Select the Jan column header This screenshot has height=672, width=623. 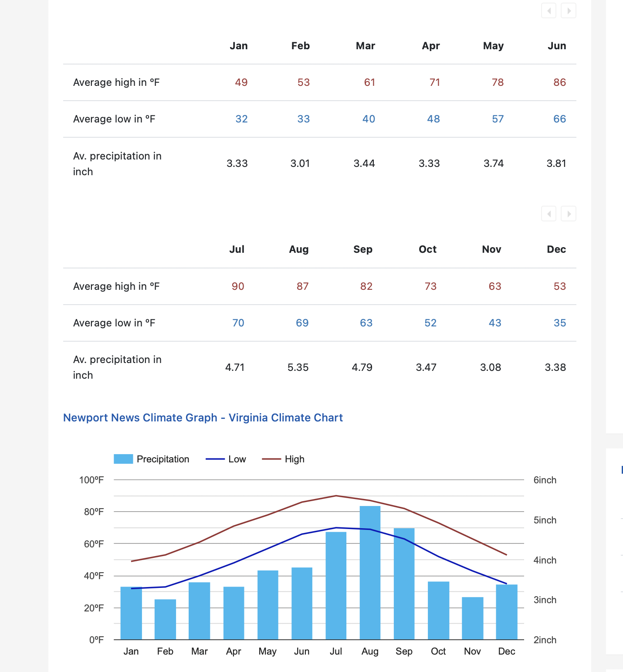pos(239,46)
